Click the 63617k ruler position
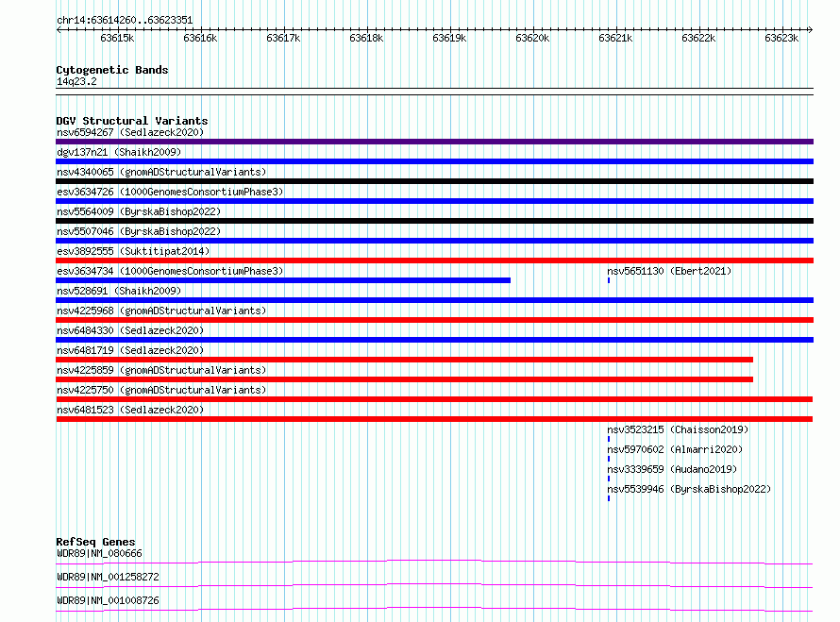 pos(283,38)
